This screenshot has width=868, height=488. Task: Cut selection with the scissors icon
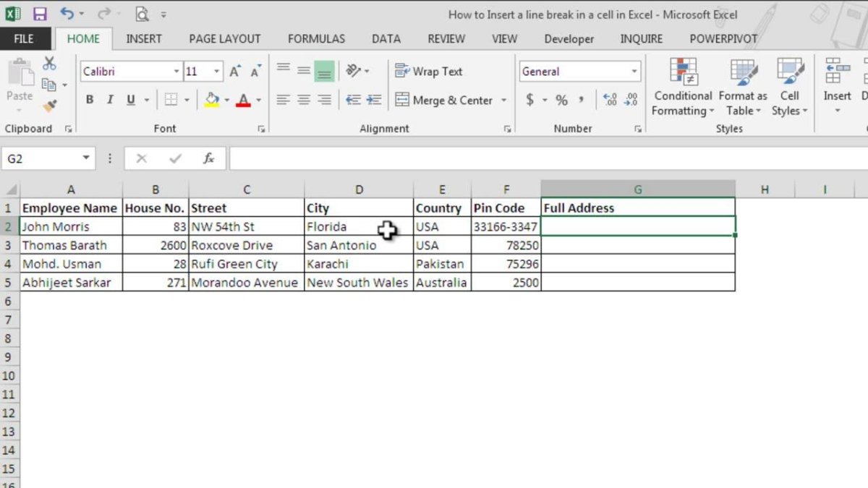coord(49,64)
